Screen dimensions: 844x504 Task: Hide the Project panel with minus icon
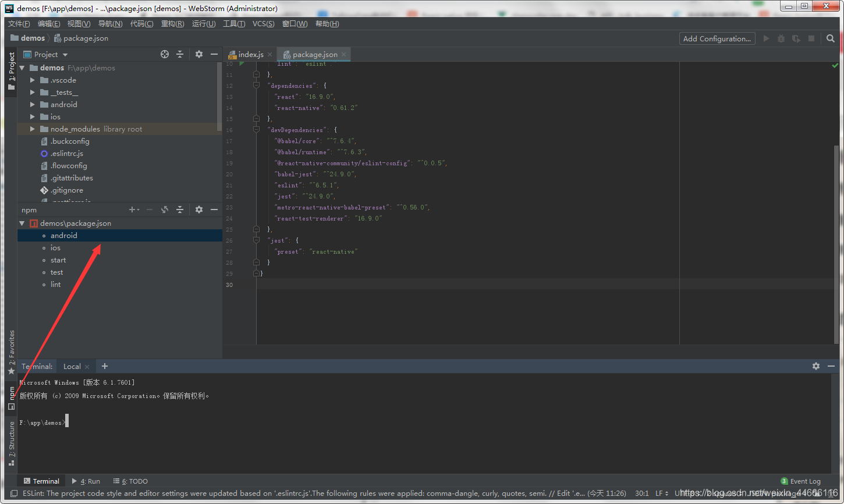(214, 54)
